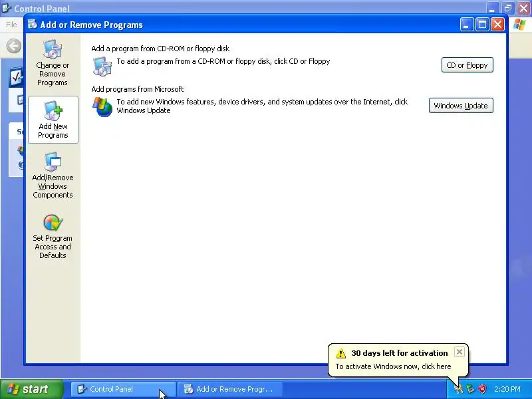The width and height of the screenshot is (532, 399).
Task: Click the CD or Floppy button
Action: [467, 65]
